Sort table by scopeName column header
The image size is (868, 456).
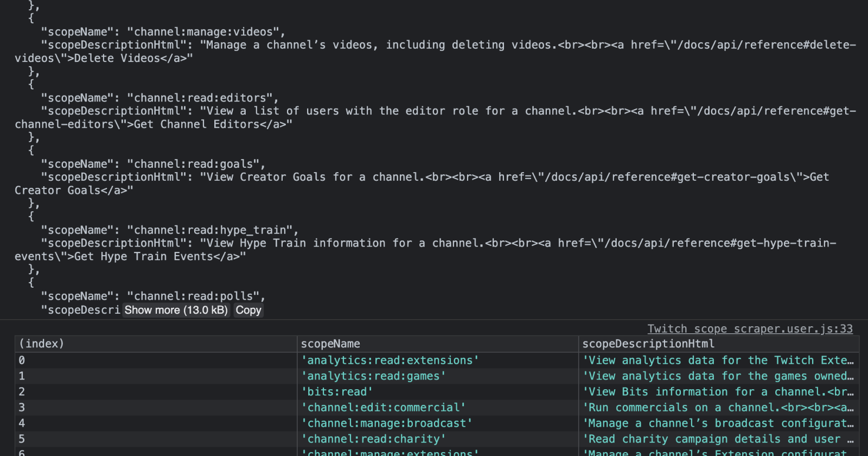tap(438, 344)
